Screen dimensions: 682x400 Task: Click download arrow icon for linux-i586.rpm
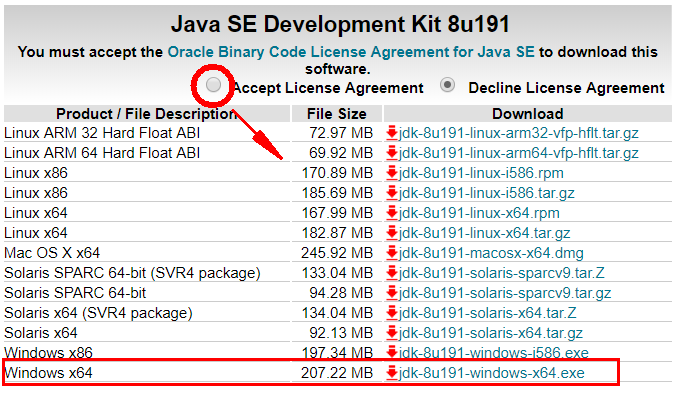(x=392, y=173)
